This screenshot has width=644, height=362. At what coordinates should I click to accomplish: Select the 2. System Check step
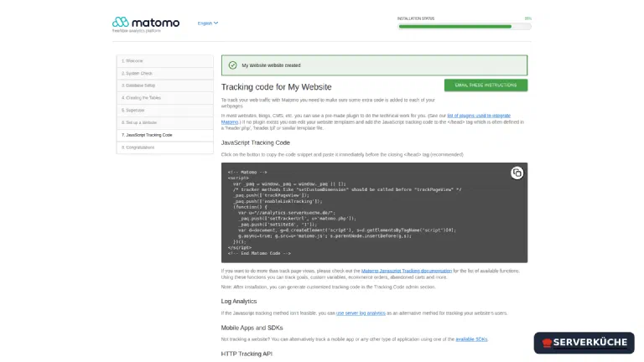[x=164, y=73]
